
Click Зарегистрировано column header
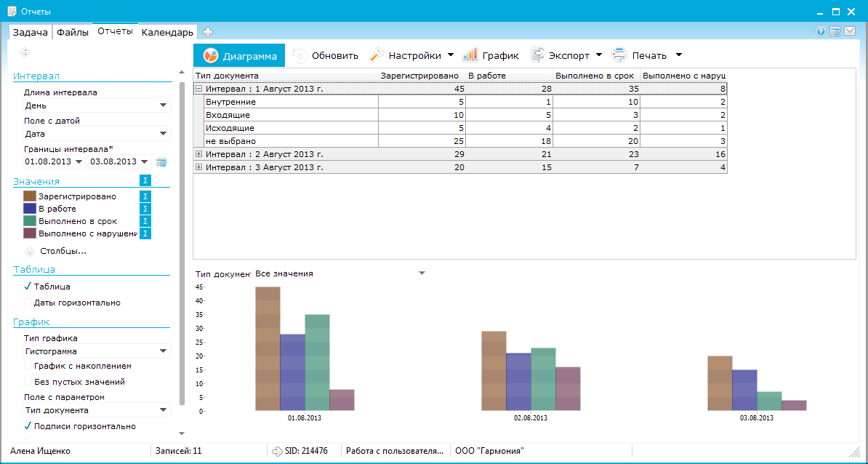click(x=421, y=76)
